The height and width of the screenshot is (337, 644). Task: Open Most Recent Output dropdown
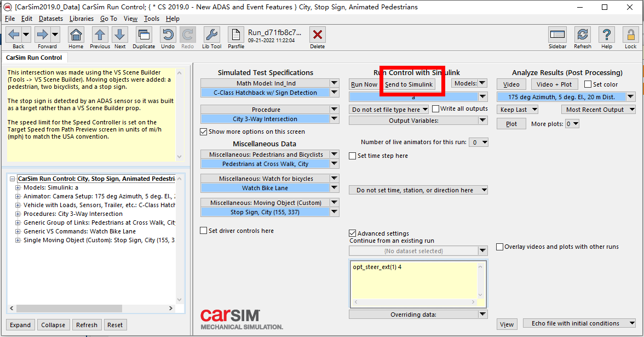[x=598, y=110]
